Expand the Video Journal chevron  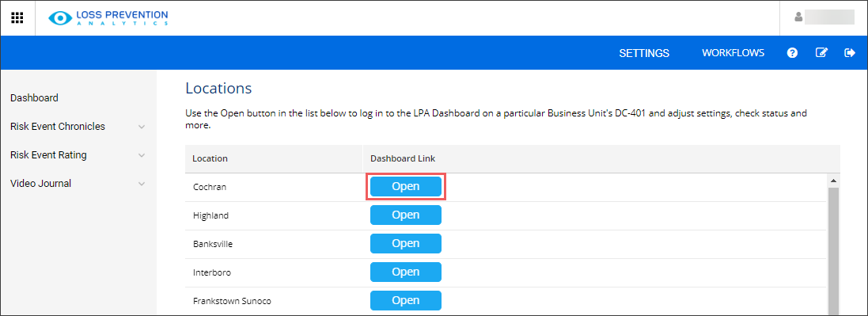click(x=142, y=184)
